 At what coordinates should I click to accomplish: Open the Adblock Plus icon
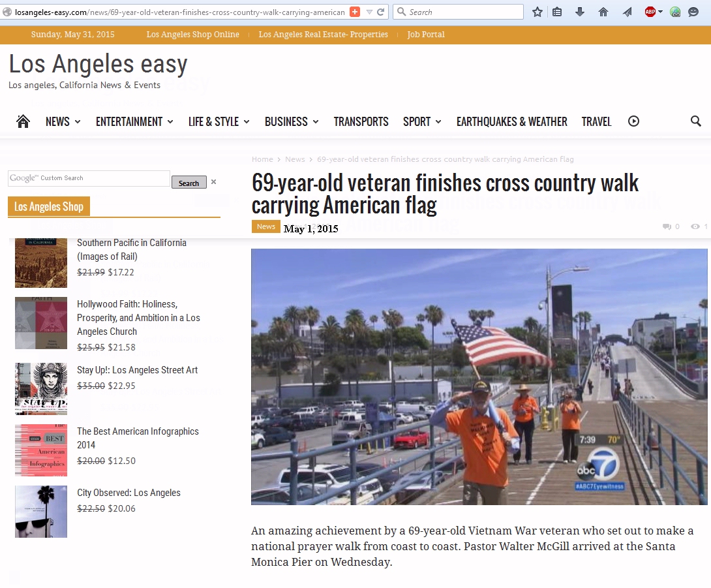coord(651,12)
